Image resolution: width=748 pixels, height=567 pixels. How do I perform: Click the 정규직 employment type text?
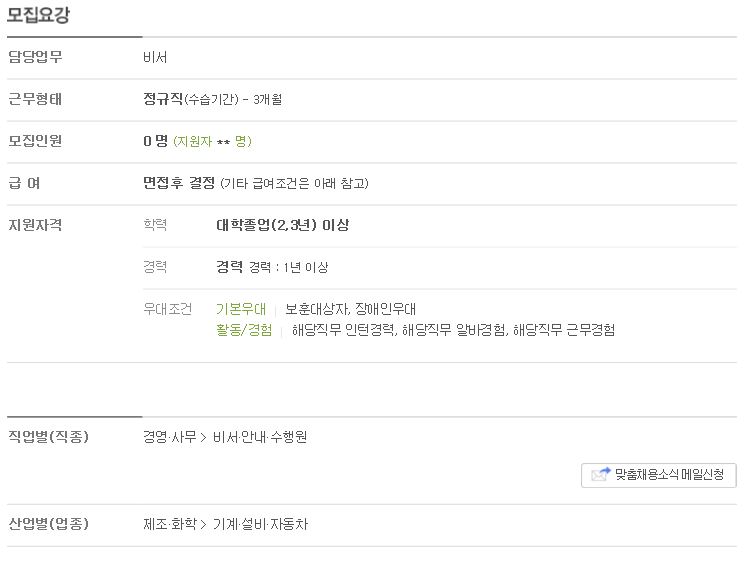(163, 99)
